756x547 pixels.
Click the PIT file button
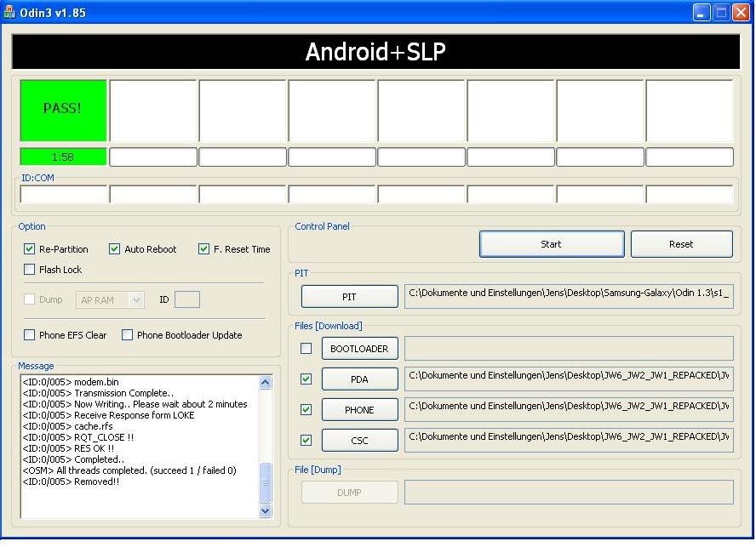pos(350,296)
